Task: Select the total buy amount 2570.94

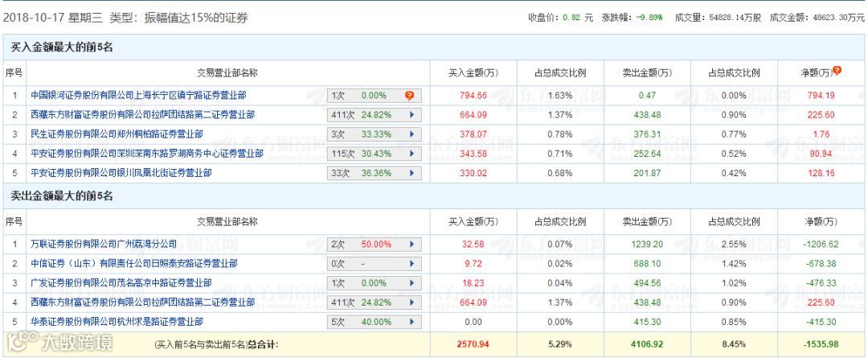Action: [x=473, y=344]
